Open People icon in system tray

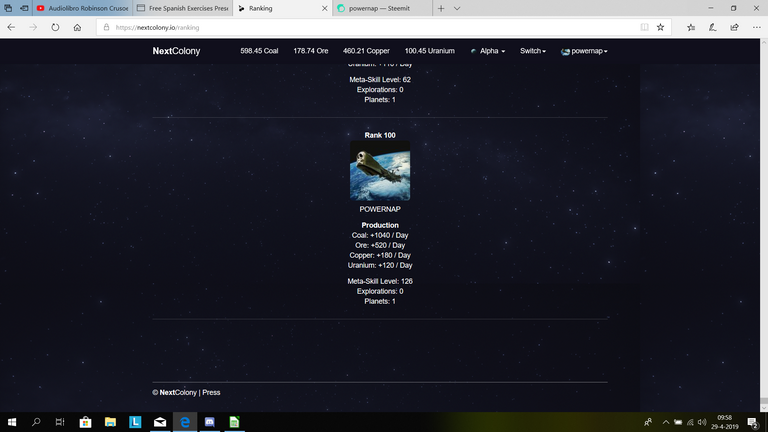pyautogui.click(x=648, y=422)
